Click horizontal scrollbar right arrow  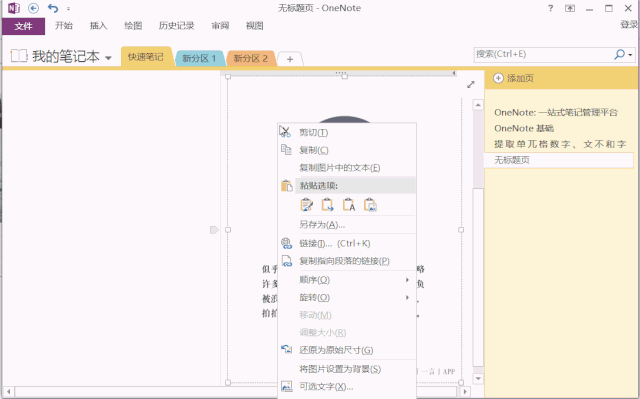pyautogui.click(x=464, y=392)
